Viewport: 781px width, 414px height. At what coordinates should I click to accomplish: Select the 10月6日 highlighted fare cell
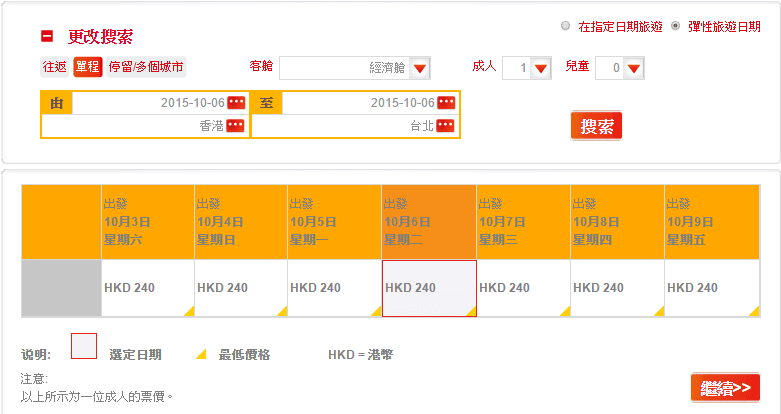click(428, 288)
